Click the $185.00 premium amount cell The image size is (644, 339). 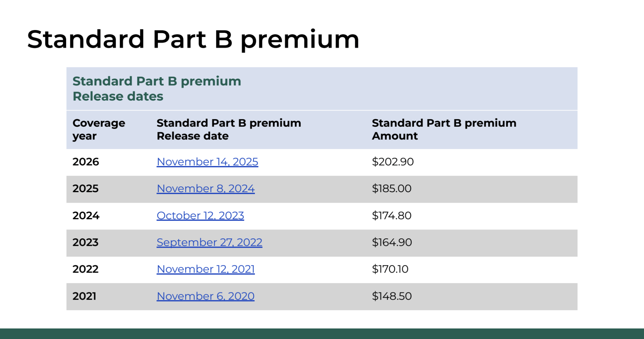coord(392,189)
